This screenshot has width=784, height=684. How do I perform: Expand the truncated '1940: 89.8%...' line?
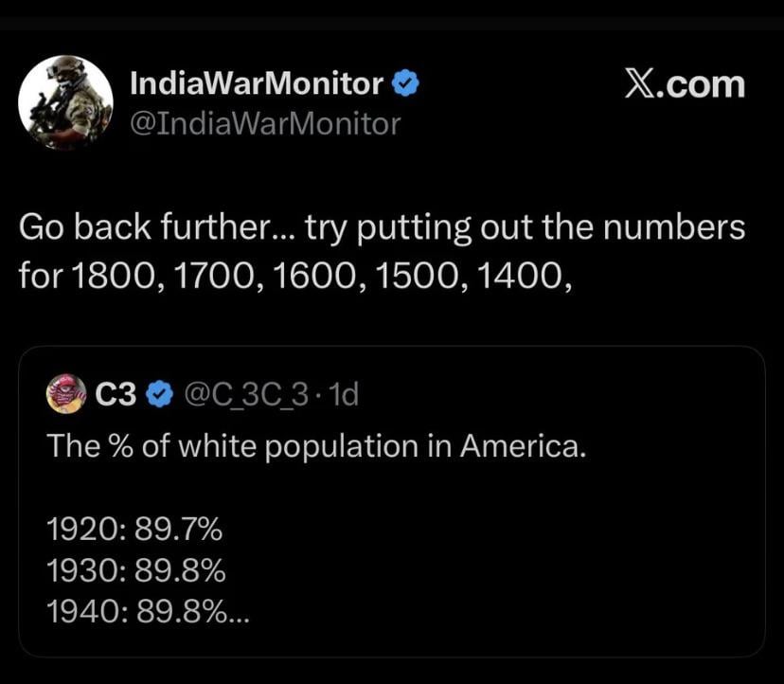pyautogui.click(x=147, y=613)
